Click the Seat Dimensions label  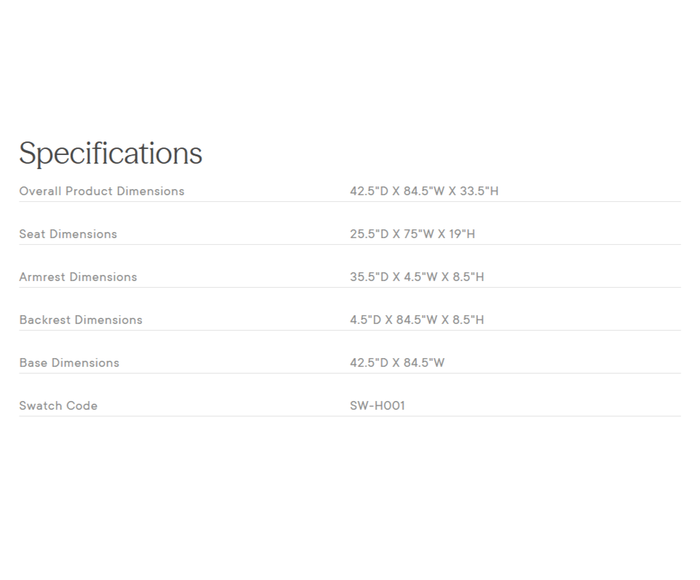pyautogui.click(x=68, y=234)
